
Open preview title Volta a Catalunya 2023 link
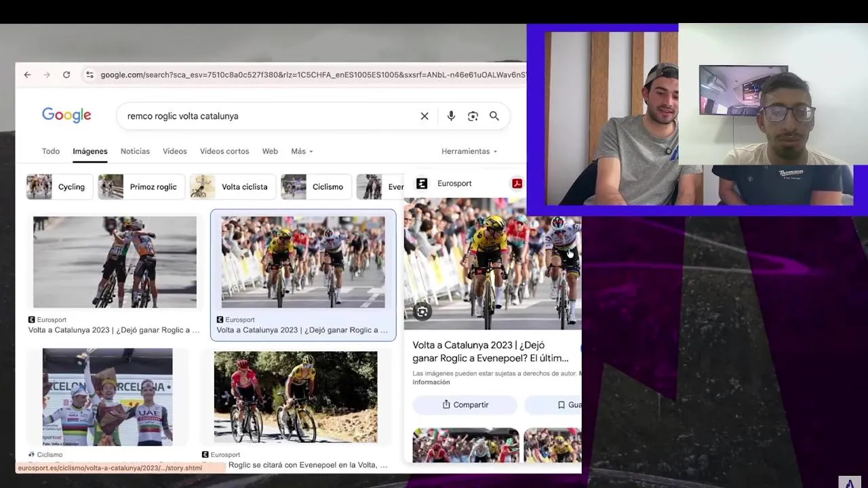(x=490, y=351)
